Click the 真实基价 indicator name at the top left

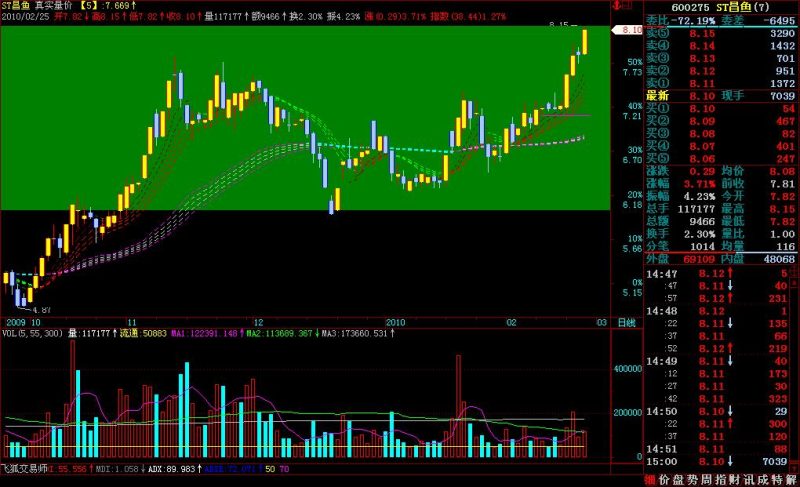tap(54, 6)
